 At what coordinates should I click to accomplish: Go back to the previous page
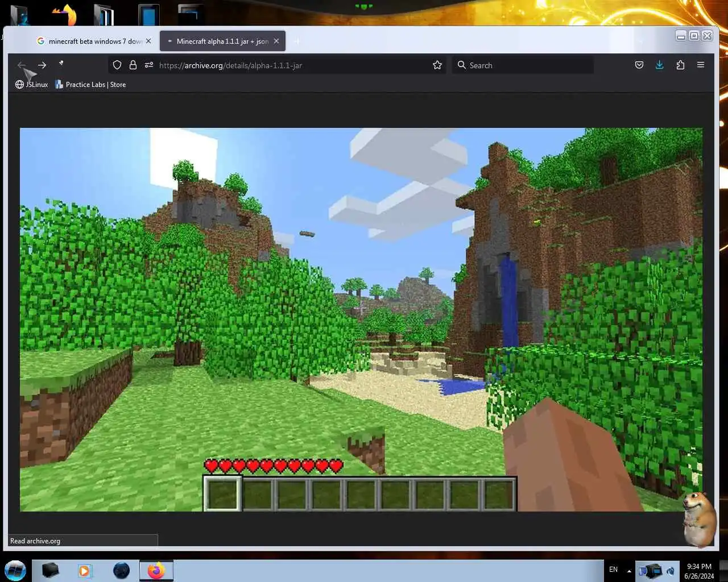(x=22, y=65)
